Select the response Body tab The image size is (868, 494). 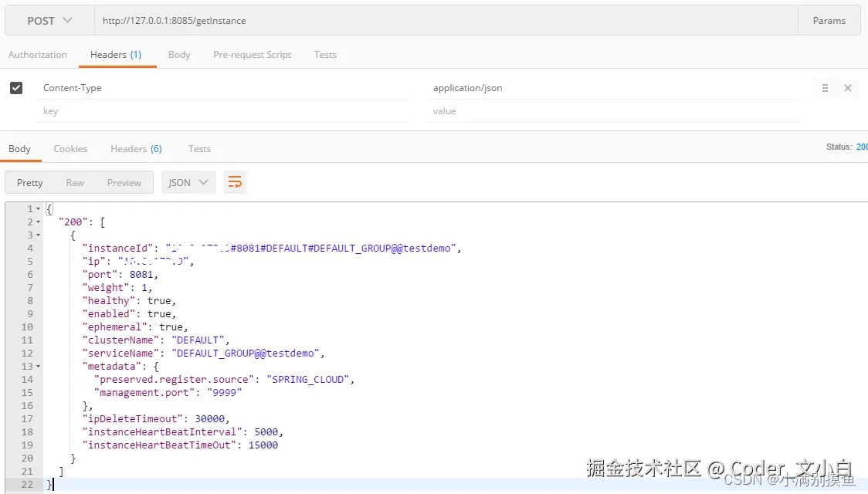click(x=19, y=149)
